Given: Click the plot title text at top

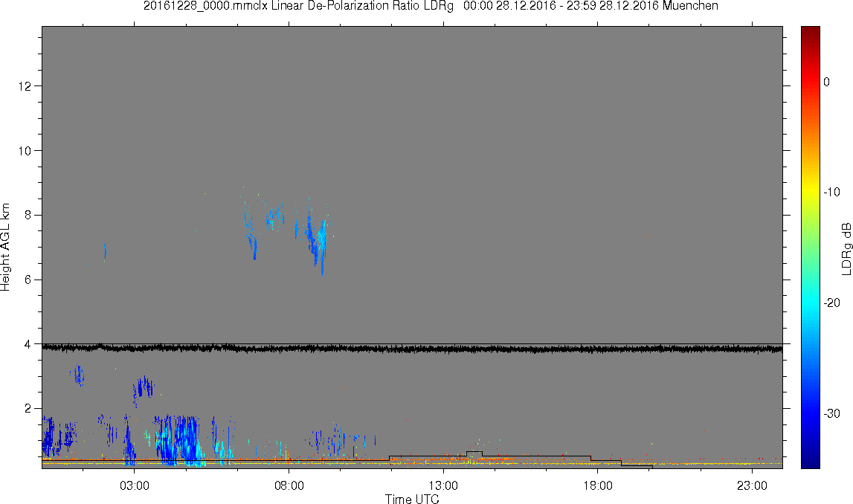Looking at the screenshot, I should click(431, 6).
